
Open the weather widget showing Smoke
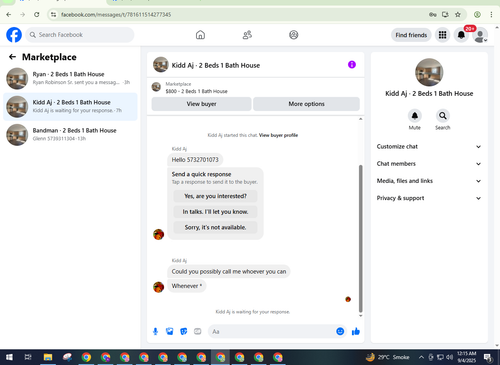click(x=388, y=357)
